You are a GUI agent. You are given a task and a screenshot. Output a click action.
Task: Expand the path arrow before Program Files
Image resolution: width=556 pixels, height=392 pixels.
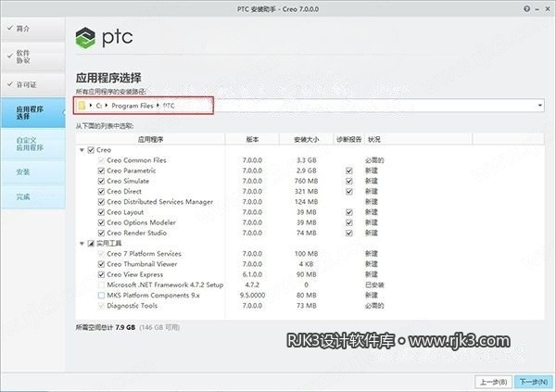[107, 106]
